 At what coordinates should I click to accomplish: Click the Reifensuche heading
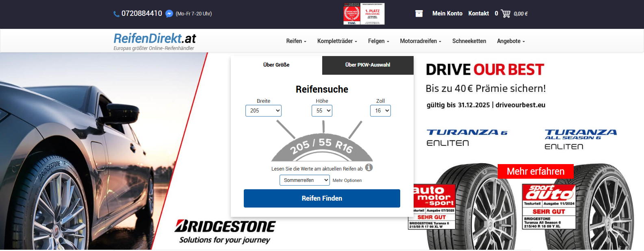322,89
